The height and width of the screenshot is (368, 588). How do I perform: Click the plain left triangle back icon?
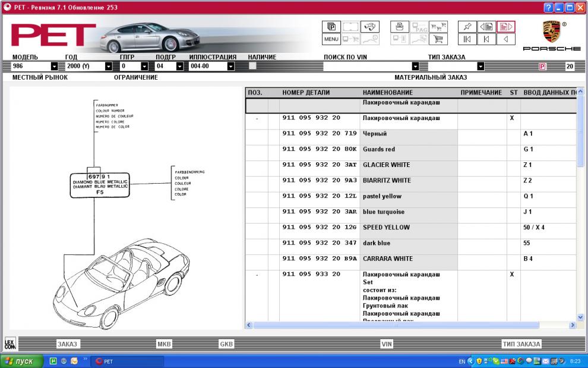[506, 39]
